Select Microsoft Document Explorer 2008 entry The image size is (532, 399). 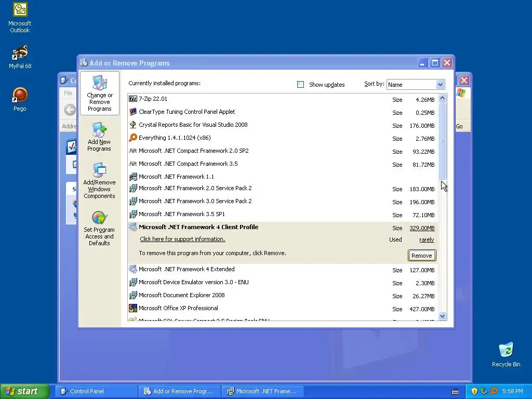(283, 296)
